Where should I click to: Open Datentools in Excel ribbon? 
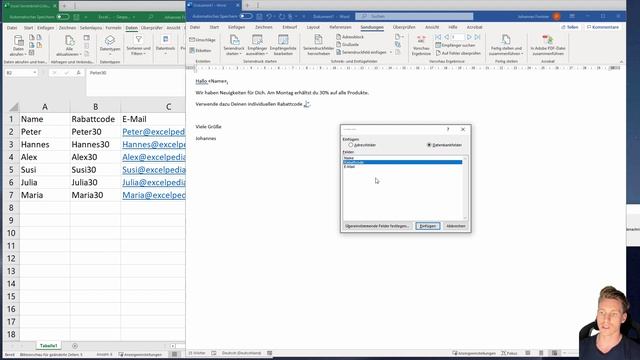[x=165, y=45]
